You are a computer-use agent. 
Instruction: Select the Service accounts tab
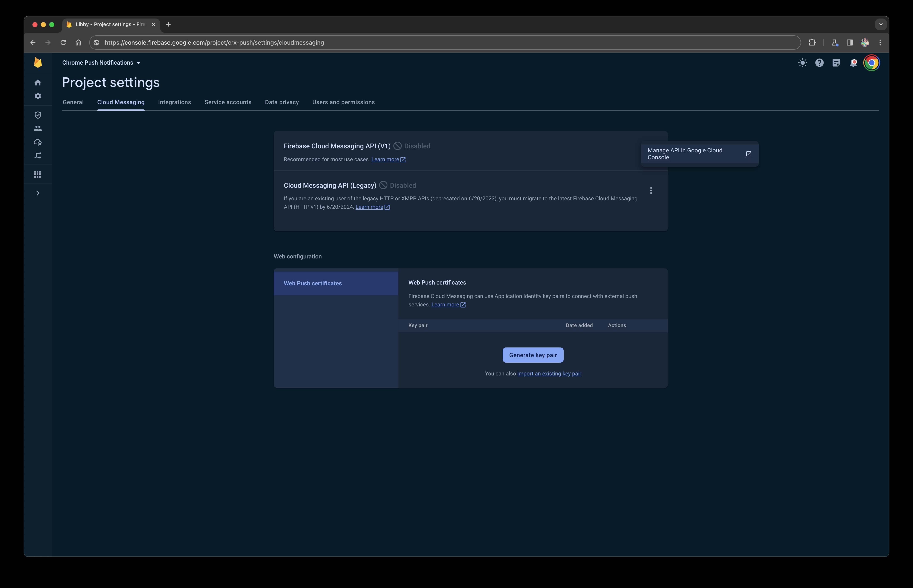click(x=228, y=102)
